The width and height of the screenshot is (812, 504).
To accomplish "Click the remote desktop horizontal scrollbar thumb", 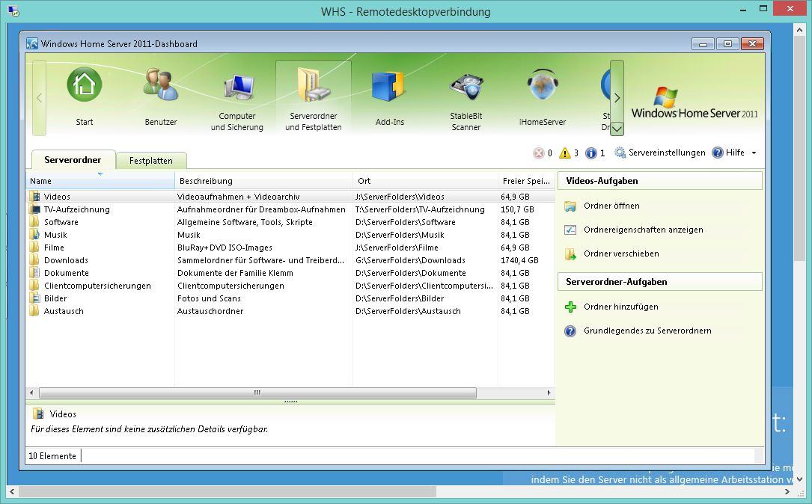I will tap(228, 491).
